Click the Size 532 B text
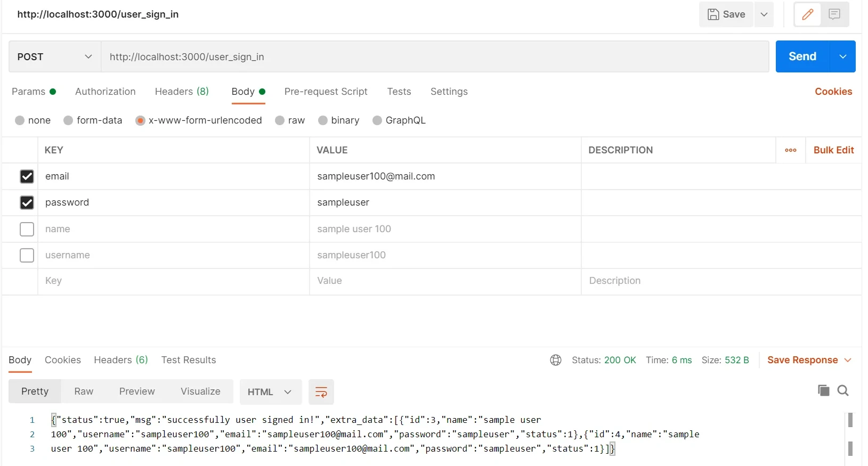The image size is (868, 466). coord(725,360)
